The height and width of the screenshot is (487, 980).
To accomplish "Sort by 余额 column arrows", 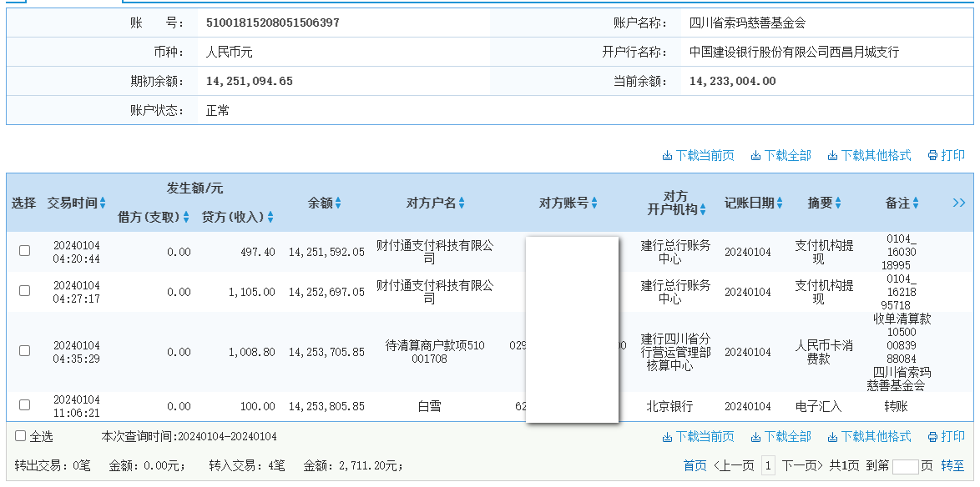I will pos(338,203).
